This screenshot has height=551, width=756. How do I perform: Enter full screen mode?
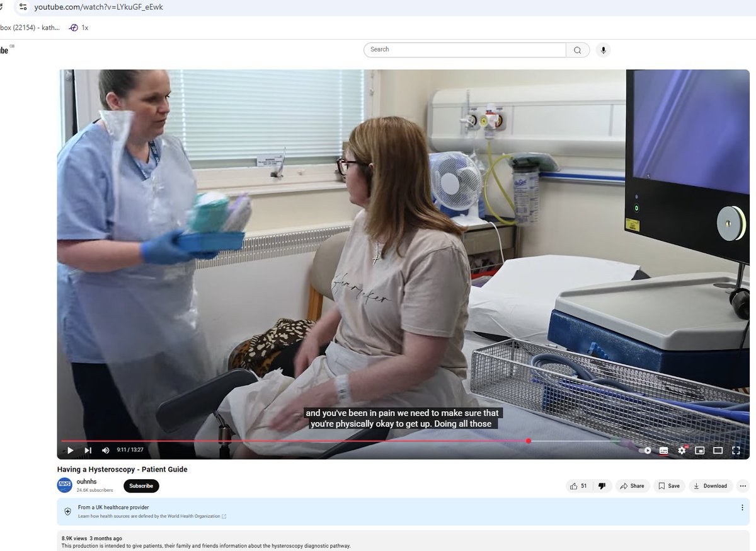pyautogui.click(x=735, y=450)
